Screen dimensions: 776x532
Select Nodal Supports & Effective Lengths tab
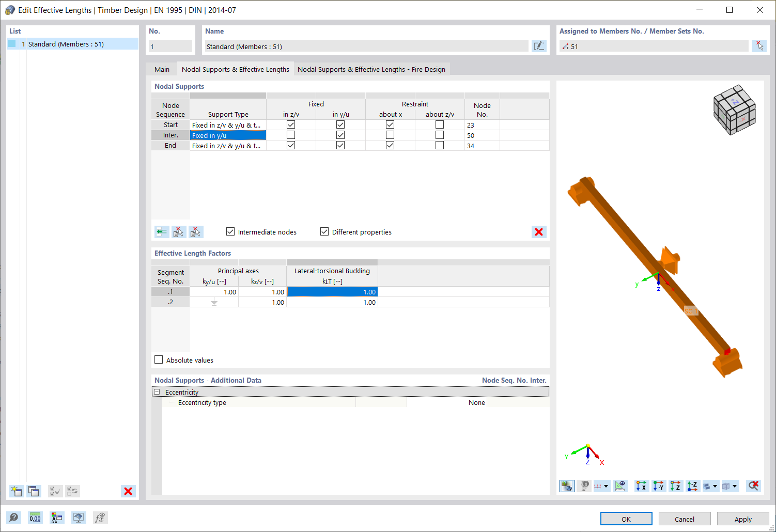pos(236,69)
